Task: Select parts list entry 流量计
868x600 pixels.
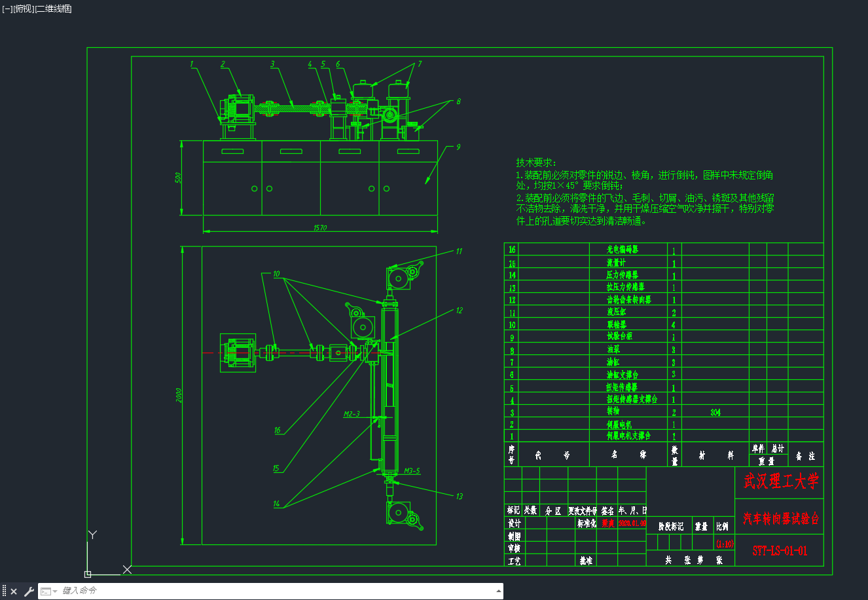Action: [x=616, y=263]
